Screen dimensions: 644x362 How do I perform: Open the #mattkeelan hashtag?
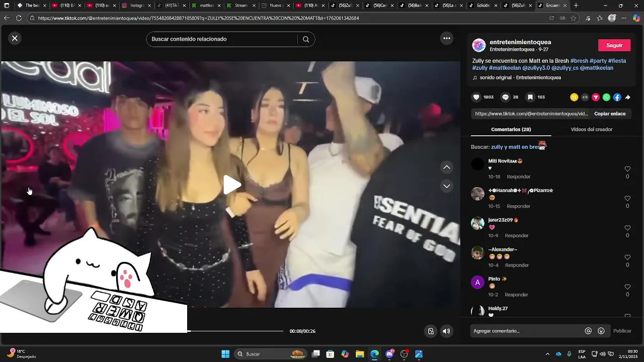click(x=505, y=68)
